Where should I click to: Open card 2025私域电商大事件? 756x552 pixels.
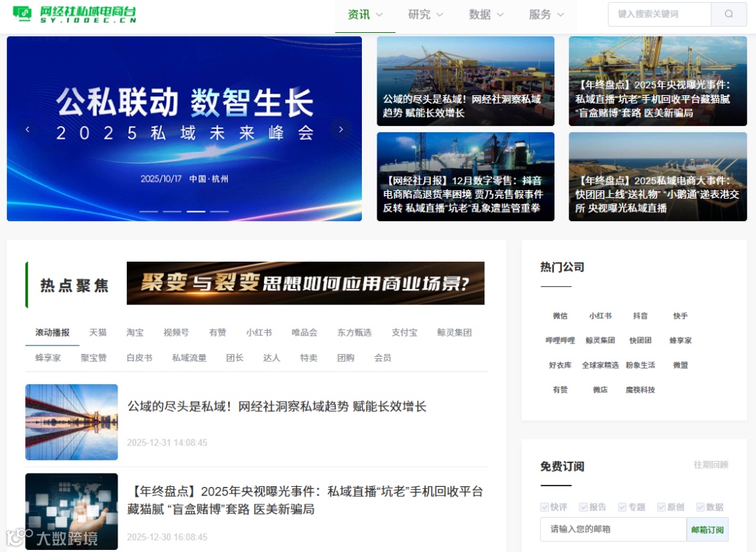tap(657, 177)
